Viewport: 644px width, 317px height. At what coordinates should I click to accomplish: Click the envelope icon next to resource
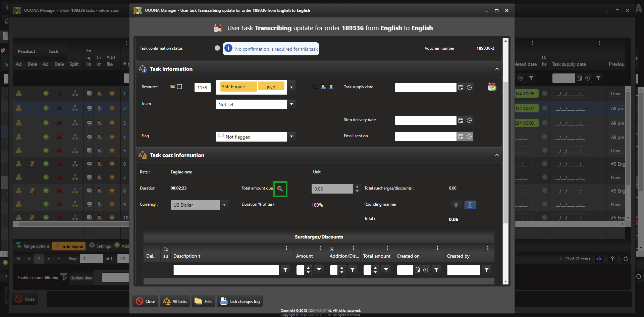(315, 87)
